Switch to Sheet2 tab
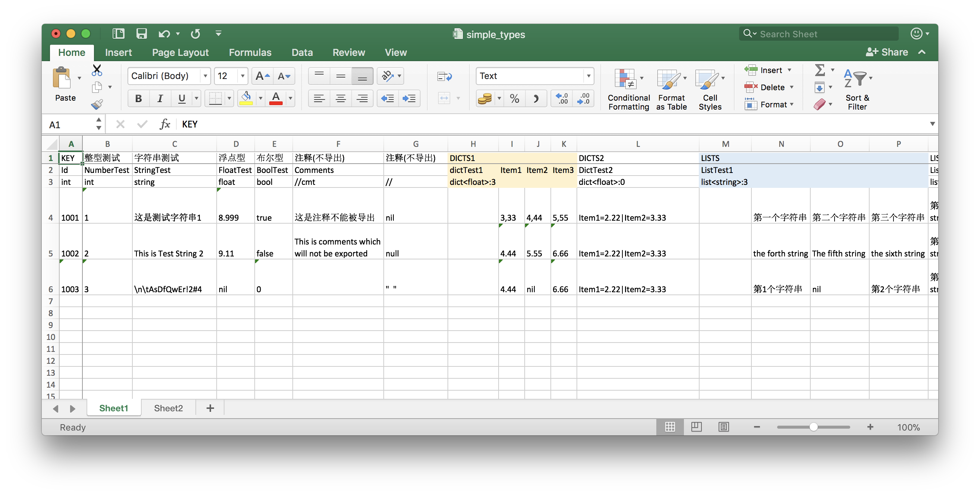Viewport: 980px width, 495px height. (x=168, y=408)
